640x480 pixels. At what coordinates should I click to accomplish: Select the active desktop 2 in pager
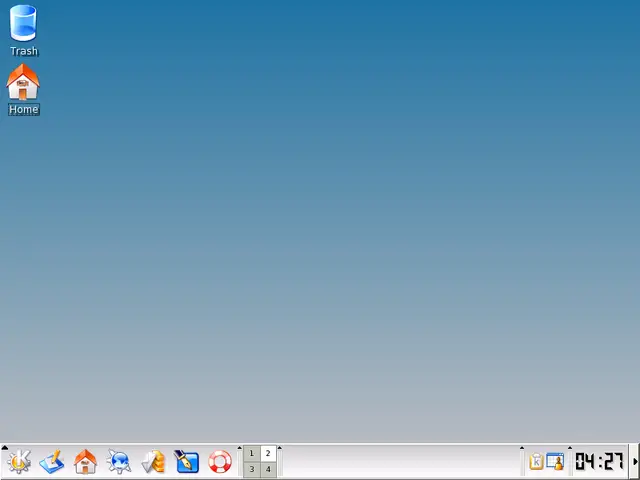(x=268, y=454)
